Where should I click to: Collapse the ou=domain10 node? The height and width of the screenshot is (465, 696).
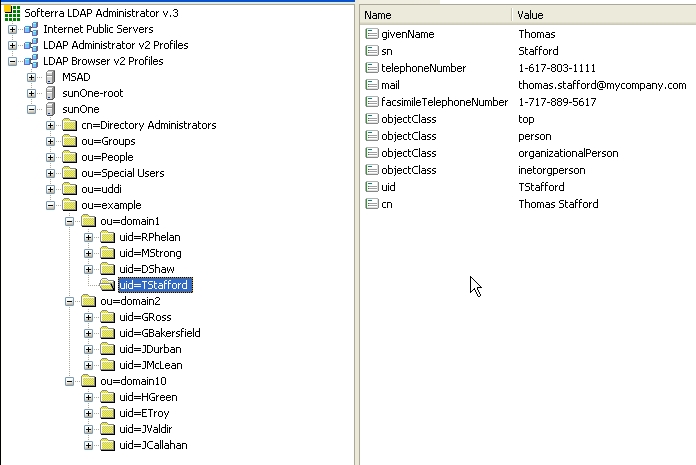coord(70,381)
